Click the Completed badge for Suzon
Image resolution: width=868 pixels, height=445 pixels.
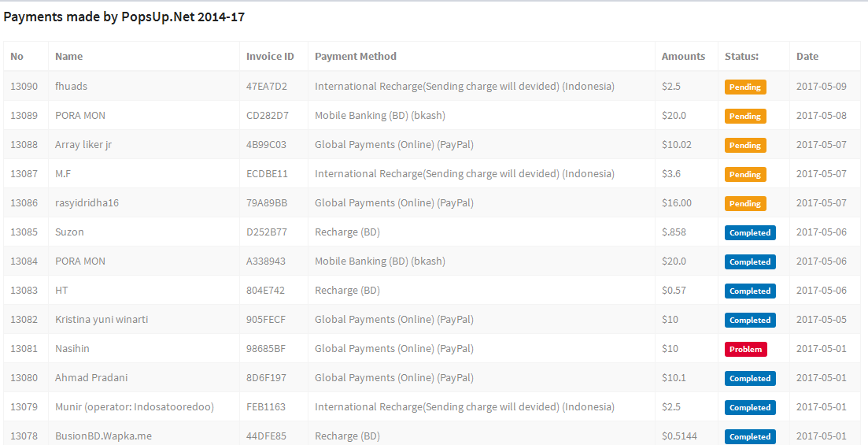pos(750,233)
